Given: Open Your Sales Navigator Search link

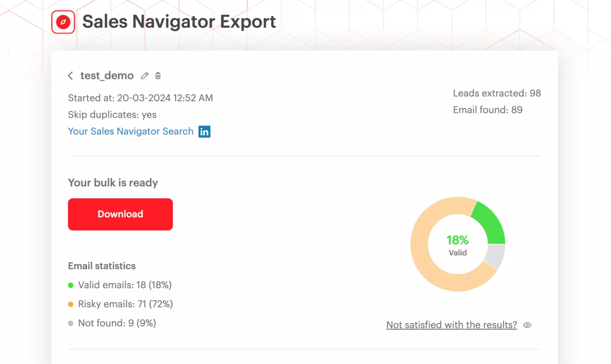Looking at the screenshot, I should 131,131.
